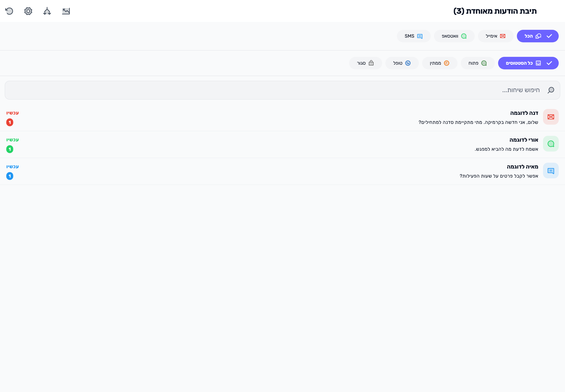Click the blue unread badge for מאיה
The width and height of the screenshot is (565, 392).
click(10, 176)
